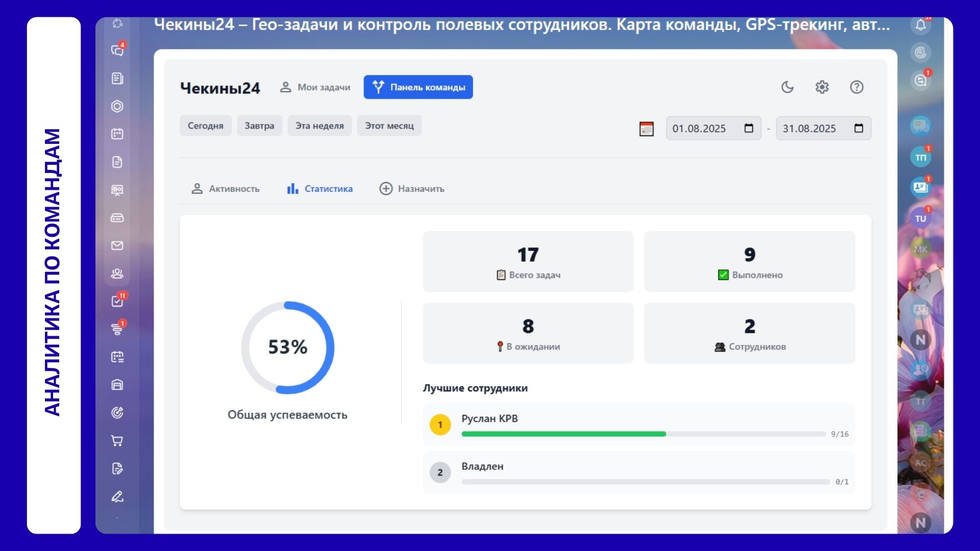The height and width of the screenshot is (551, 980).
Task: Open the shopping cart icon in left sidebar
Action: 117,440
